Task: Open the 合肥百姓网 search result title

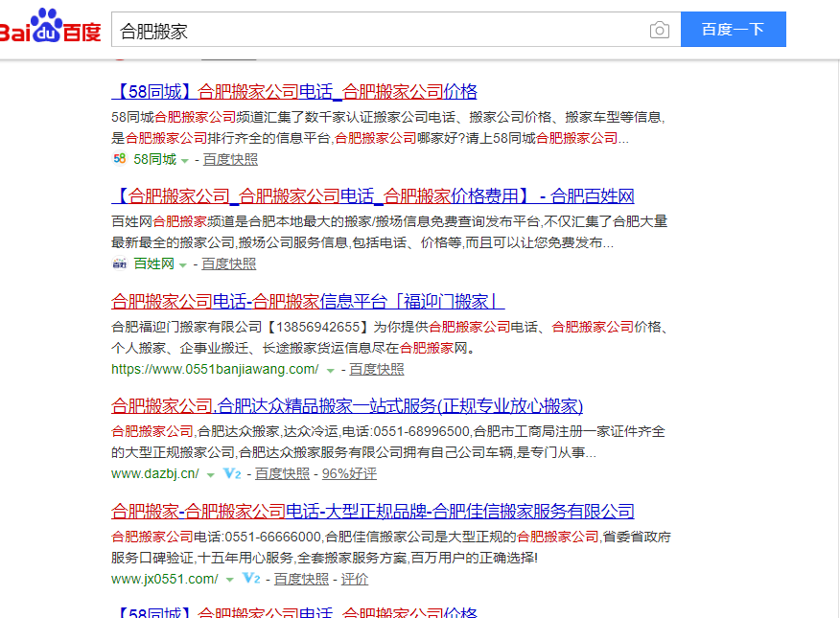Action: click(x=373, y=196)
